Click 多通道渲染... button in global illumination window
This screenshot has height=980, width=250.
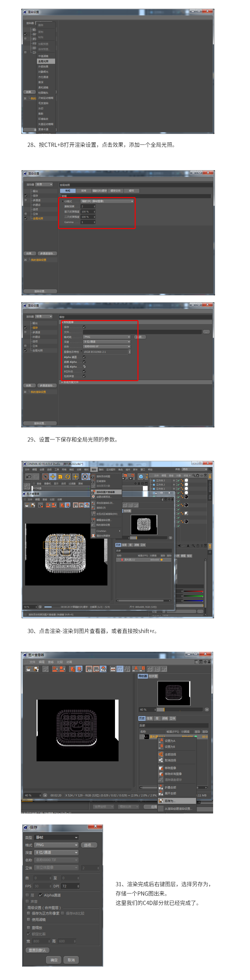[x=47, y=253]
